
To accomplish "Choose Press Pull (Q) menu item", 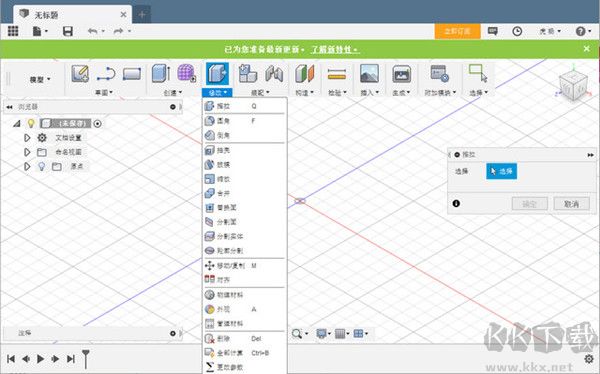I will pos(245,106).
